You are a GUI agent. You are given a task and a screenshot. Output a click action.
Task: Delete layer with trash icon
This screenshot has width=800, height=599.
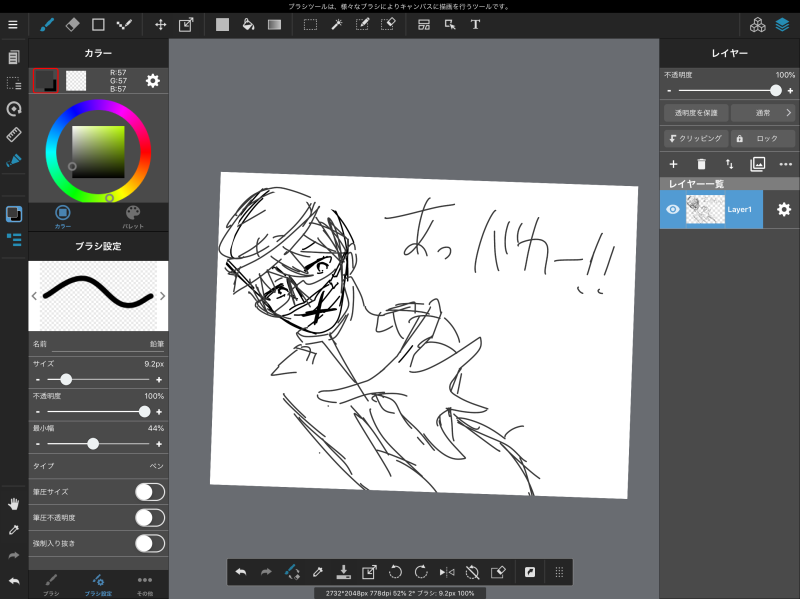[x=702, y=164]
